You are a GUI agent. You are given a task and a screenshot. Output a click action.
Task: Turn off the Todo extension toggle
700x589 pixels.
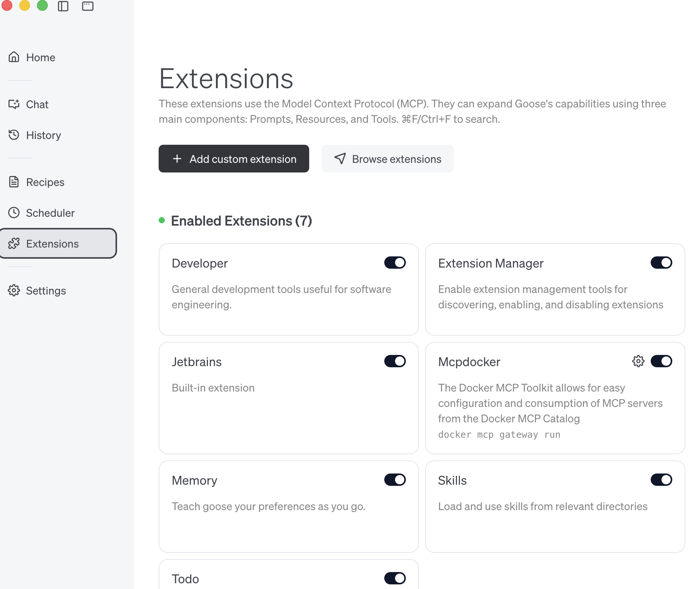point(395,578)
